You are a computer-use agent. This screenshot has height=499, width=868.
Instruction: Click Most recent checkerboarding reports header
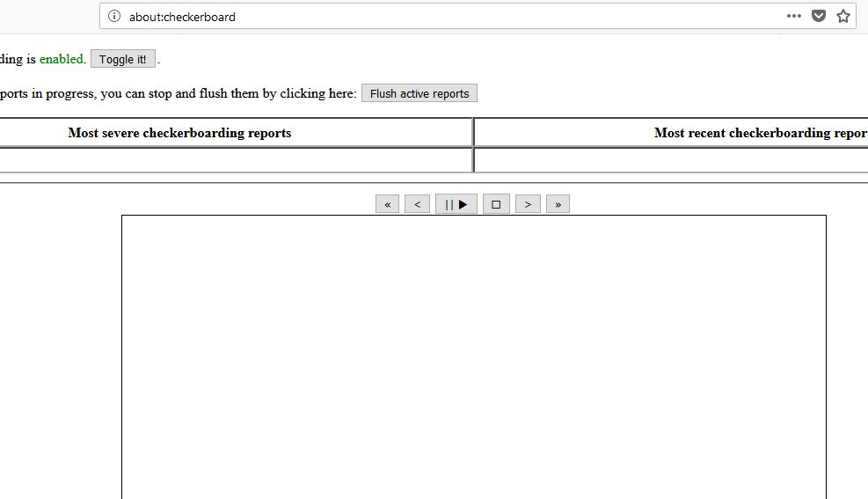click(x=761, y=133)
